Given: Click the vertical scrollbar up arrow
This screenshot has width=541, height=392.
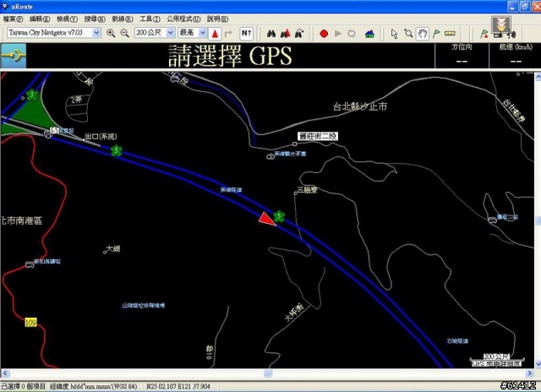Looking at the screenshot, I should click(538, 77).
